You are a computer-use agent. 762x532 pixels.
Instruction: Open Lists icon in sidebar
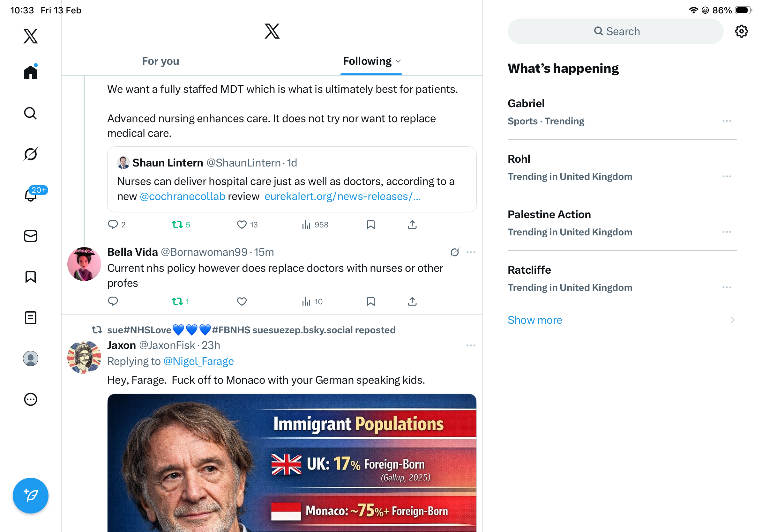pos(31,318)
